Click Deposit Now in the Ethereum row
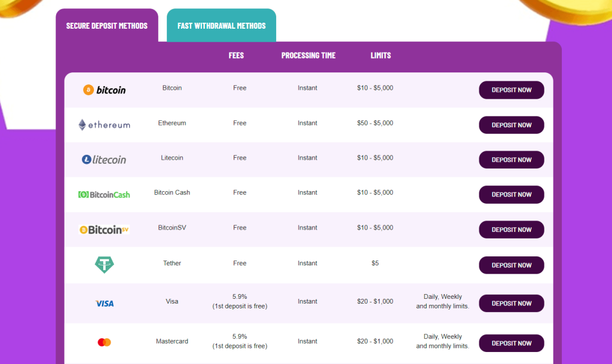Image resolution: width=612 pixels, height=364 pixels. (x=512, y=125)
